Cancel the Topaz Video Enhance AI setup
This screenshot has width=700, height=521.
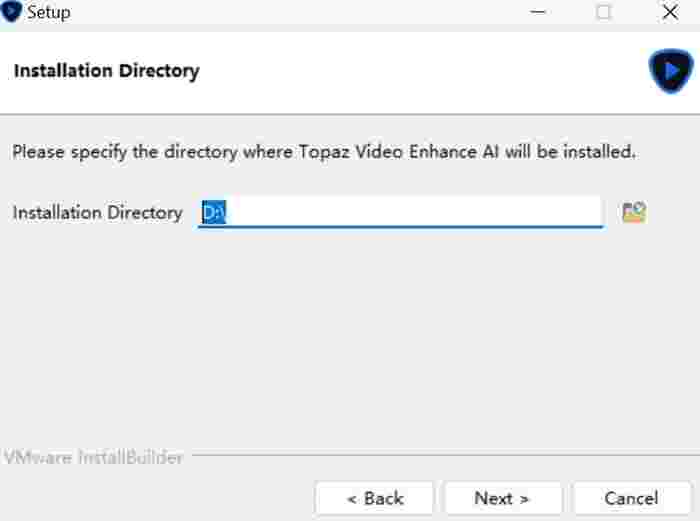(x=631, y=498)
